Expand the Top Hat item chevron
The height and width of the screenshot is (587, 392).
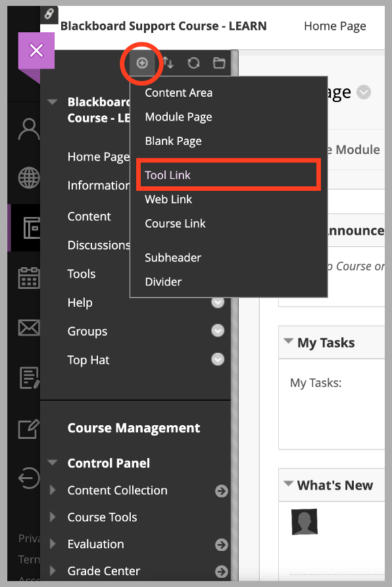[218, 360]
